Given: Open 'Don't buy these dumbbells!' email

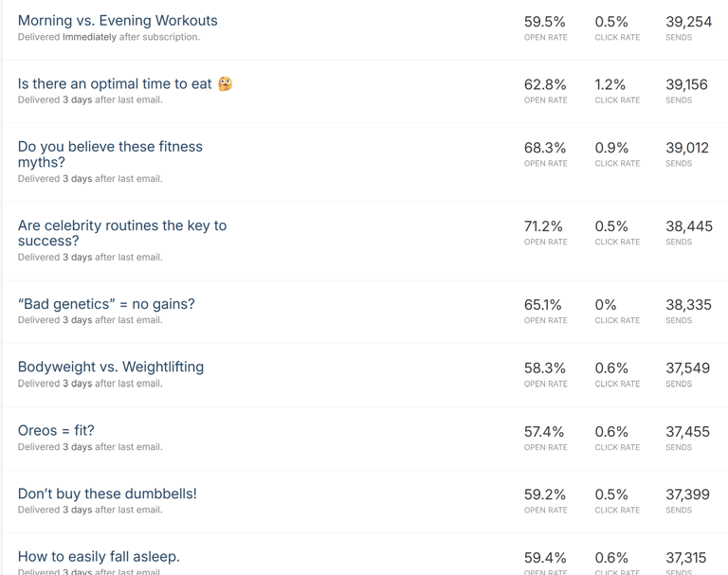Looking at the screenshot, I should point(107,494).
